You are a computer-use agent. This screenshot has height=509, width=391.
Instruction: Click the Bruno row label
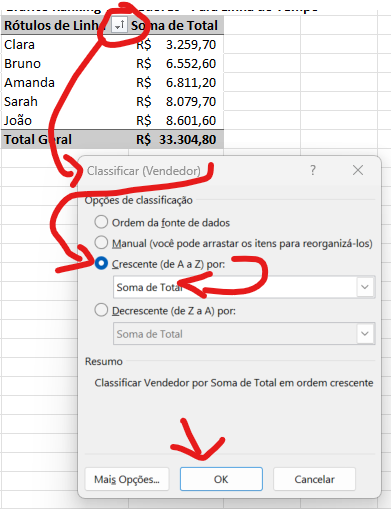click(22, 64)
